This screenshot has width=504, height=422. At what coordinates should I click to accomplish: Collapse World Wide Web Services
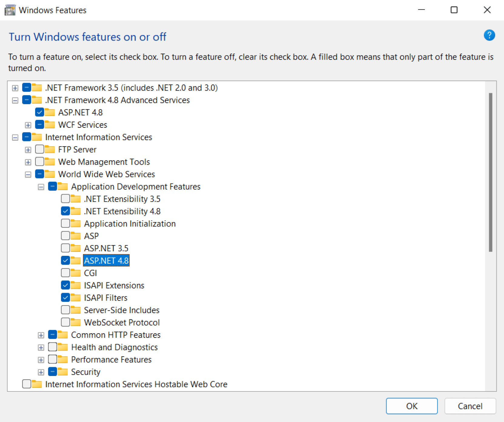click(x=28, y=175)
